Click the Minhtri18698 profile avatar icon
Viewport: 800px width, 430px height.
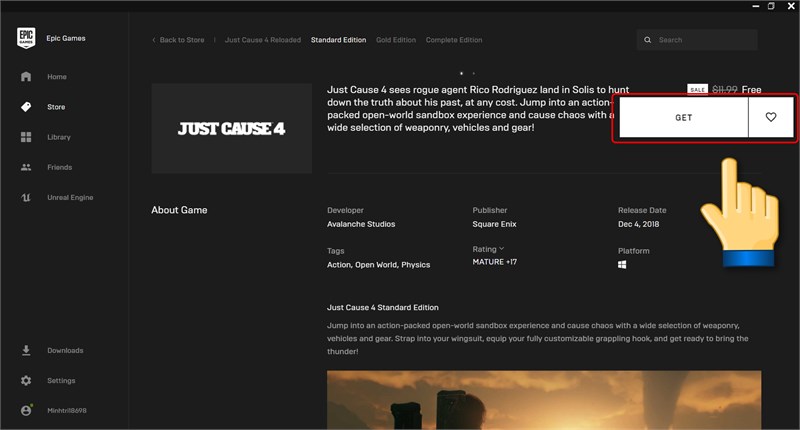[x=26, y=410]
